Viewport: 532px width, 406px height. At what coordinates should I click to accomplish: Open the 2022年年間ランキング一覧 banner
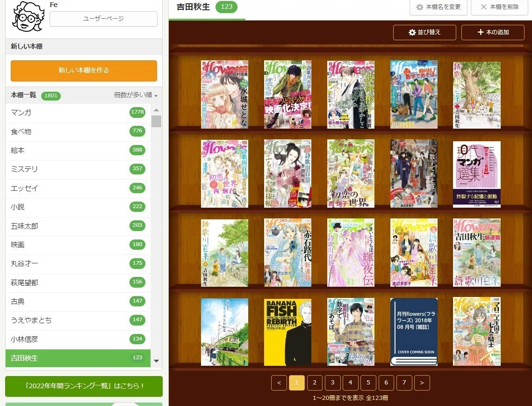[x=84, y=386]
